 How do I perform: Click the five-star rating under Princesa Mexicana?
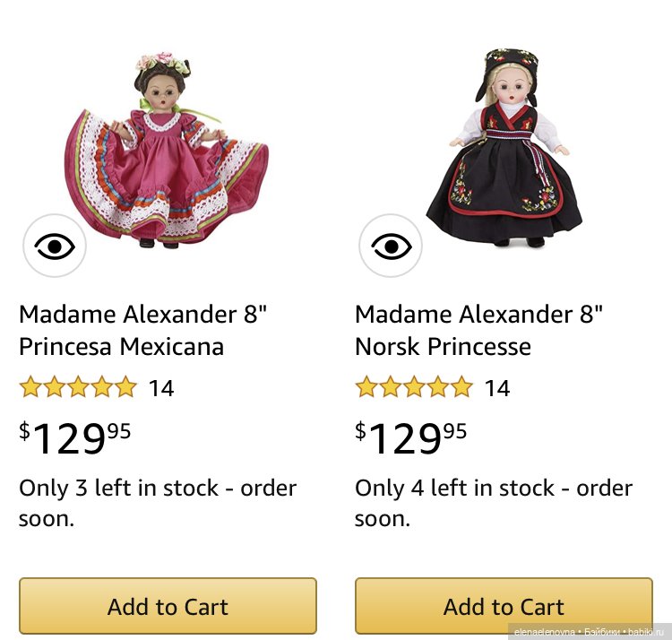coord(78,387)
